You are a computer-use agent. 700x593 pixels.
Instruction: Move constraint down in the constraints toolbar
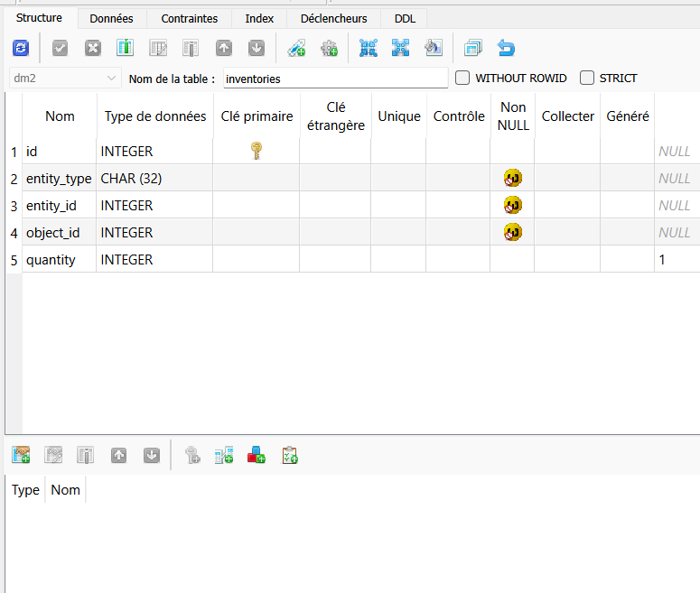(152, 455)
